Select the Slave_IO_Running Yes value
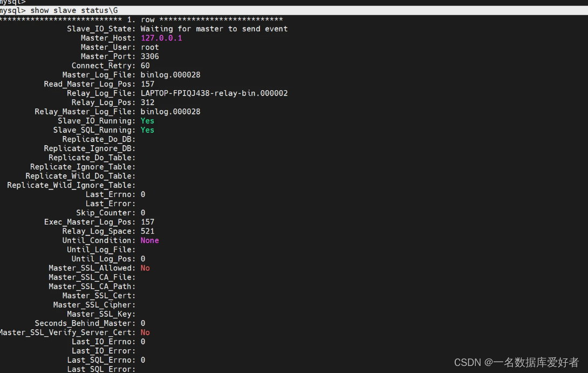 coord(147,120)
